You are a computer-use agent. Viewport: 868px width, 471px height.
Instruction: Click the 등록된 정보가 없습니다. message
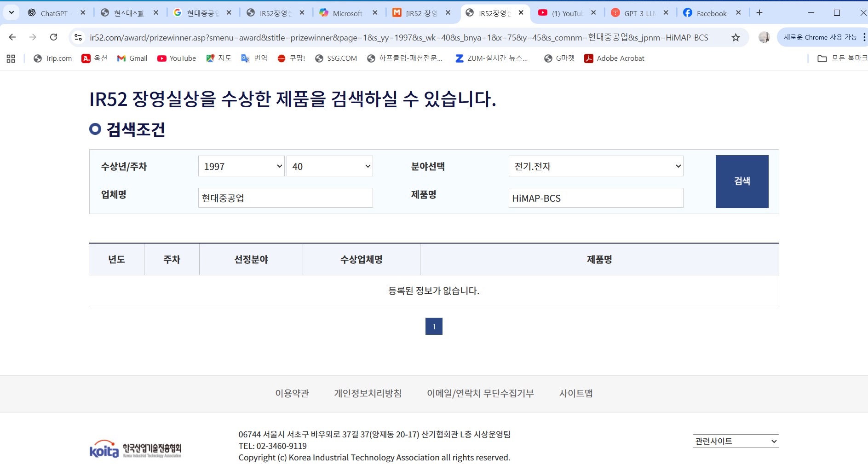point(434,291)
